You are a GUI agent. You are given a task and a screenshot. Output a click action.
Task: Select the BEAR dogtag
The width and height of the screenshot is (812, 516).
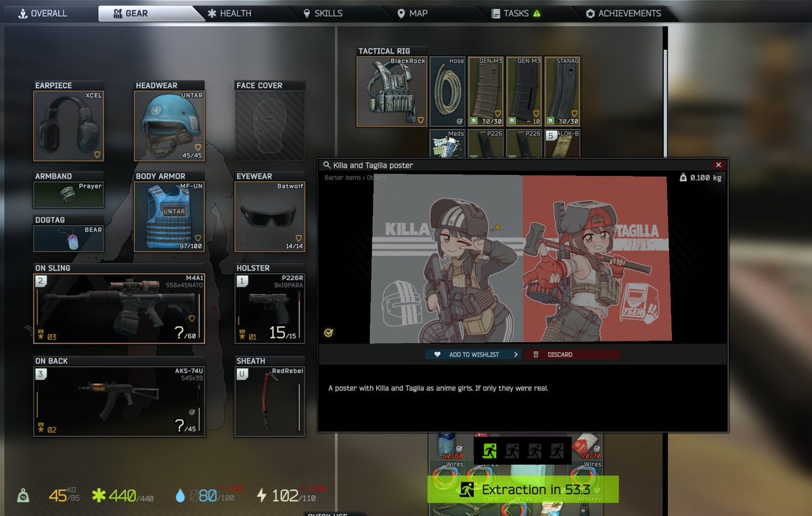click(69, 238)
